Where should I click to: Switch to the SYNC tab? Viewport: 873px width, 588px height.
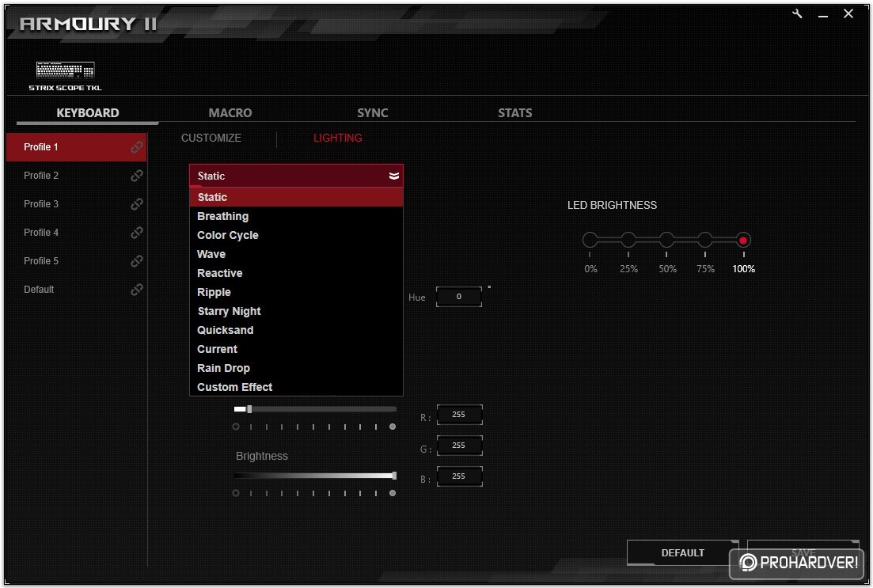point(373,112)
